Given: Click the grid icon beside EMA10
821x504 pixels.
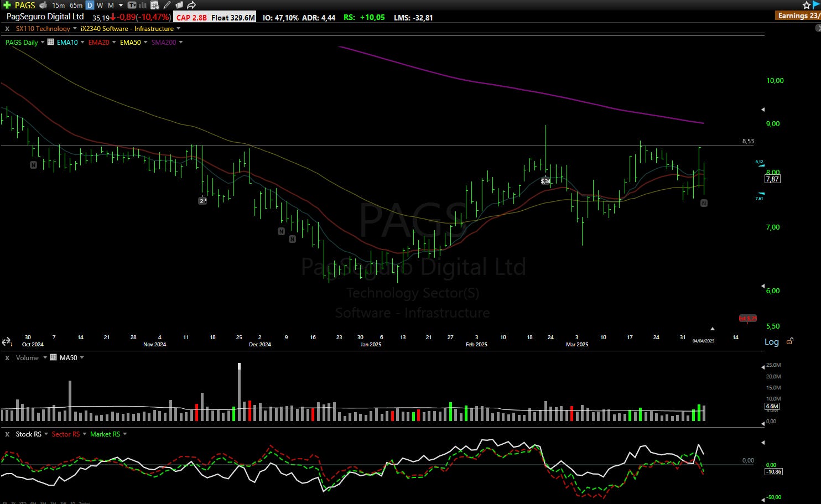Looking at the screenshot, I should 51,42.
